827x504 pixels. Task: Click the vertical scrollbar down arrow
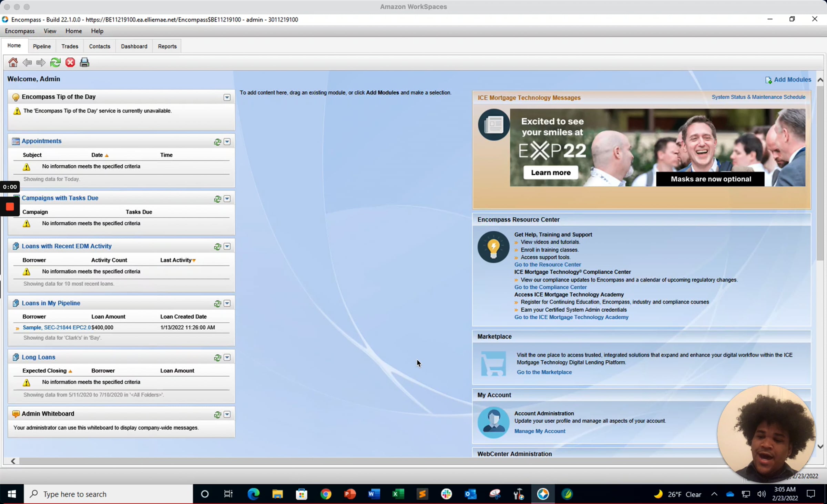coord(820,446)
